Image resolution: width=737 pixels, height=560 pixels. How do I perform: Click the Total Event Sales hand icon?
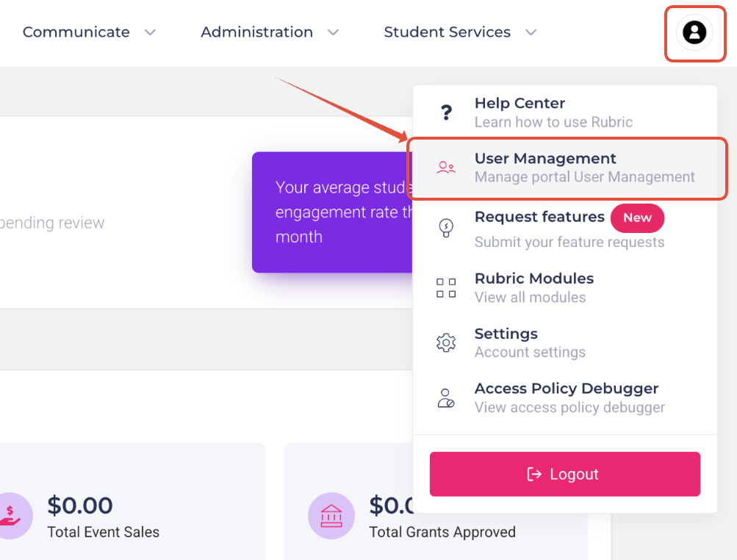[10, 516]
